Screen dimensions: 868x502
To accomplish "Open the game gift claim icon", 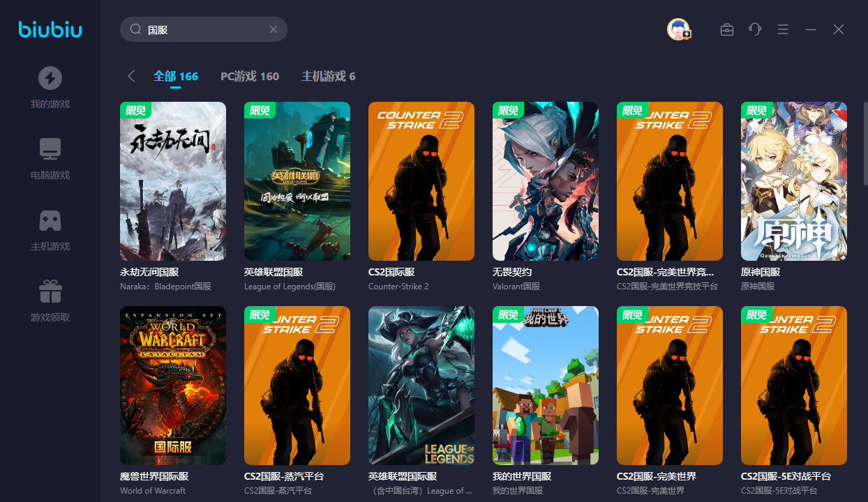I will coord(50,291).
